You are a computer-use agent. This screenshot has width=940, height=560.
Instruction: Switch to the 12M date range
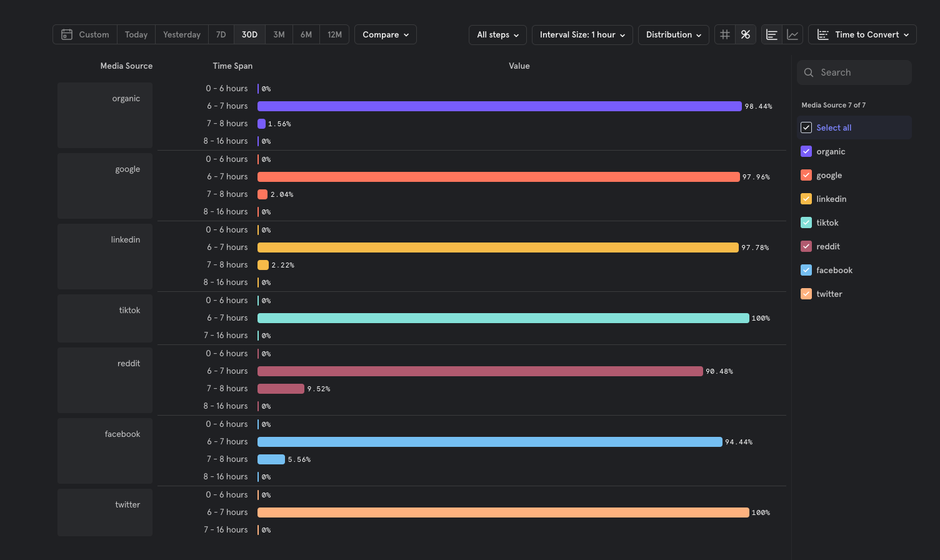(334, 34)
